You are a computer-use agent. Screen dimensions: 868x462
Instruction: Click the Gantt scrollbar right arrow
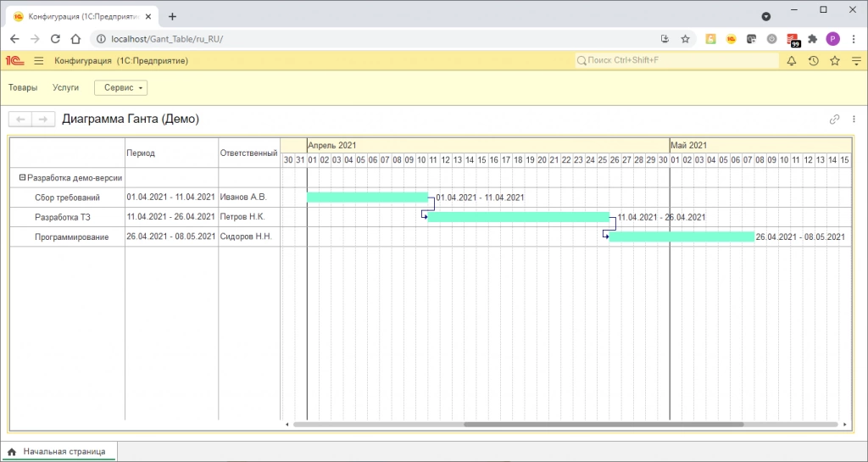845,425
